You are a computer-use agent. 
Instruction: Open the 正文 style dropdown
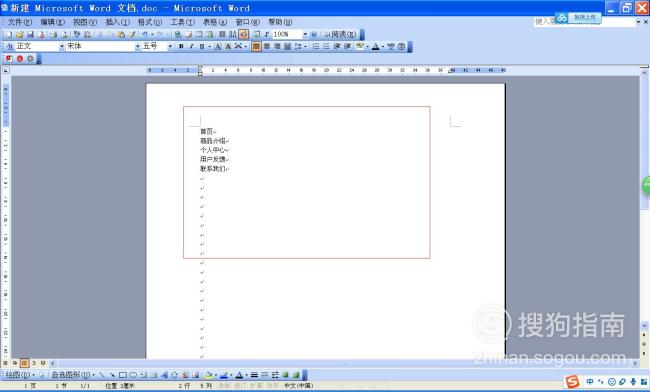point(62,46)
